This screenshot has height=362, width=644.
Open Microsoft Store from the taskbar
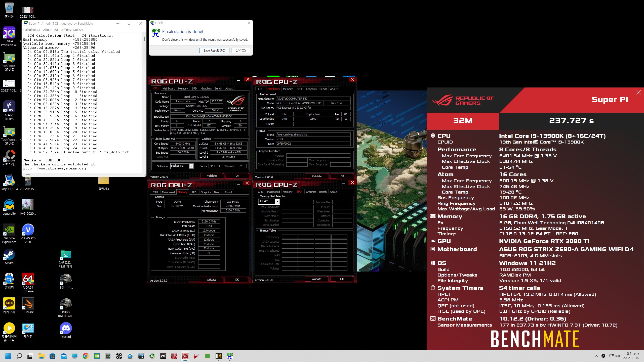53,356
